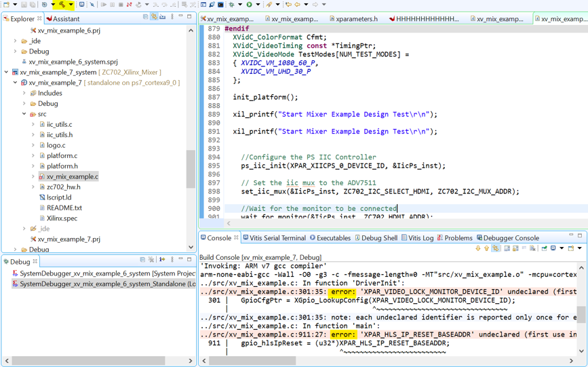This screenshot has width=588, height=367.
Task: Open Console Open Console dropdown arrow
Action: pos(579,248)
